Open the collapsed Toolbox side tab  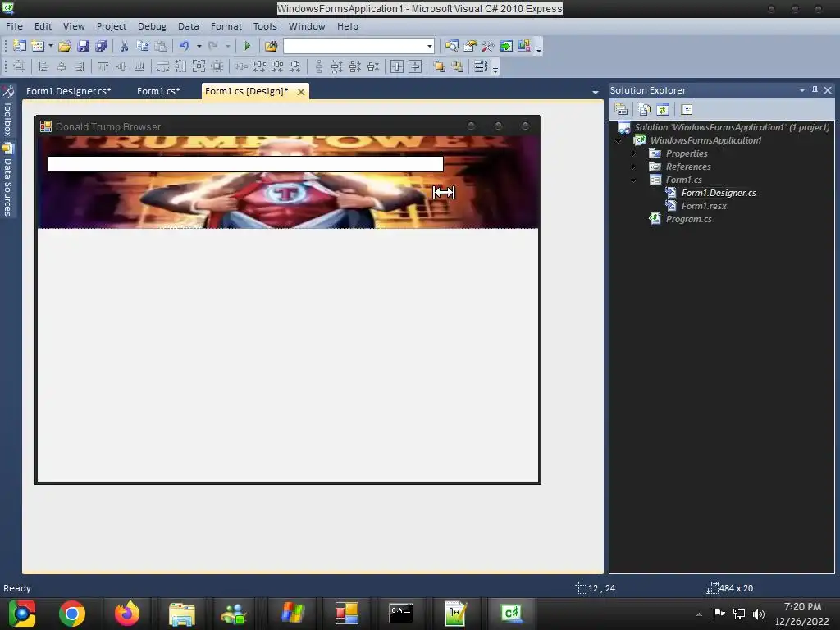click(7, 112)
